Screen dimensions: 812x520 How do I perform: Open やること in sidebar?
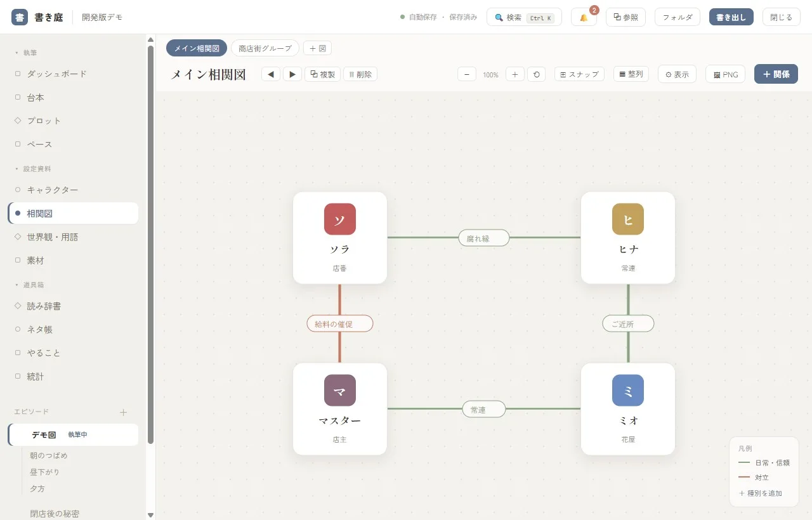point(73,353)
